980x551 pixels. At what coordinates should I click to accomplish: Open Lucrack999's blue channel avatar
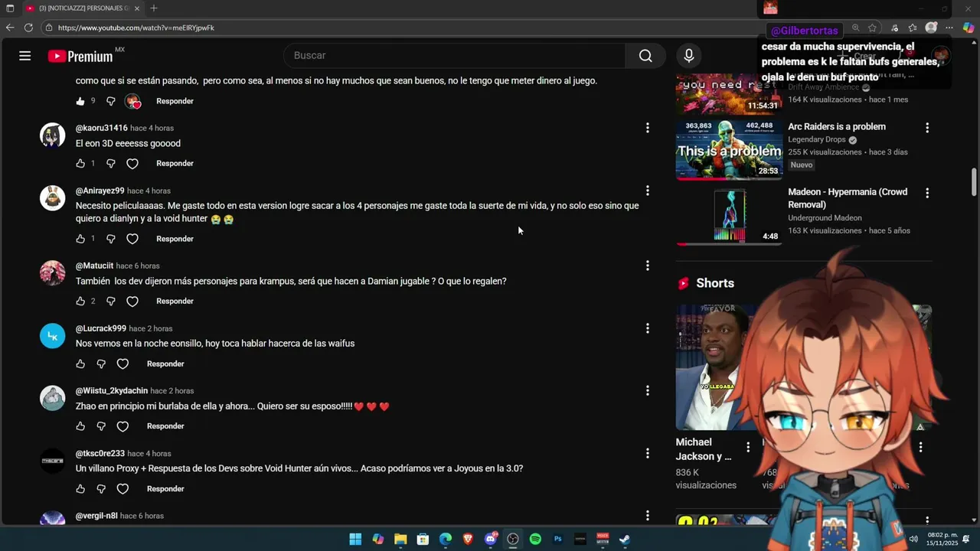point(52,335)
